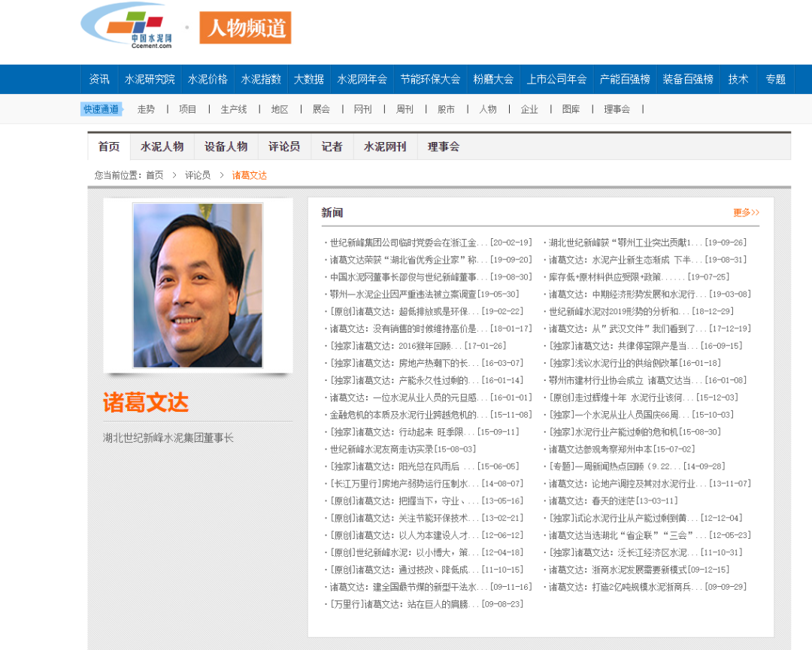Open the 世纪新峰水泥友商走访实录 article
Viewport: 812px width, 650px height.
click(402, 449)
